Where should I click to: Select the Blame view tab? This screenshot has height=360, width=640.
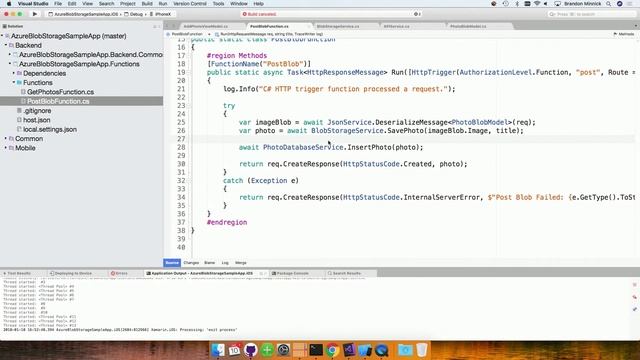209,262
